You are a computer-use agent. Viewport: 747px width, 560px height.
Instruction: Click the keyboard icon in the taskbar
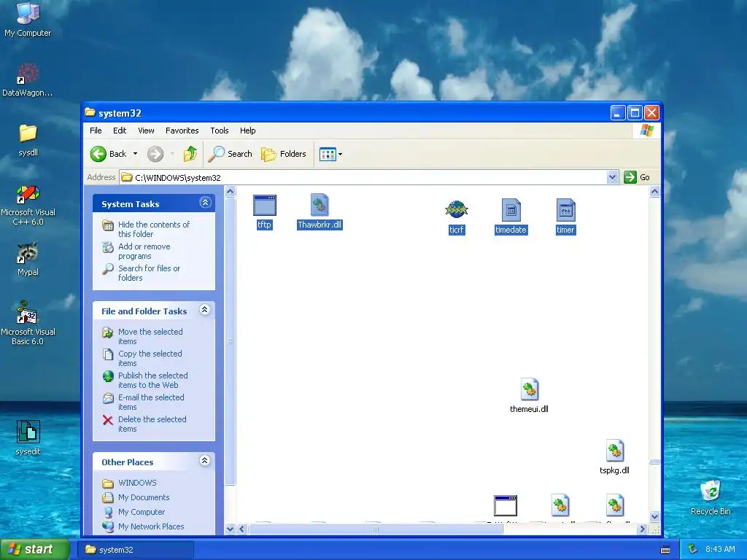[665, 550]
